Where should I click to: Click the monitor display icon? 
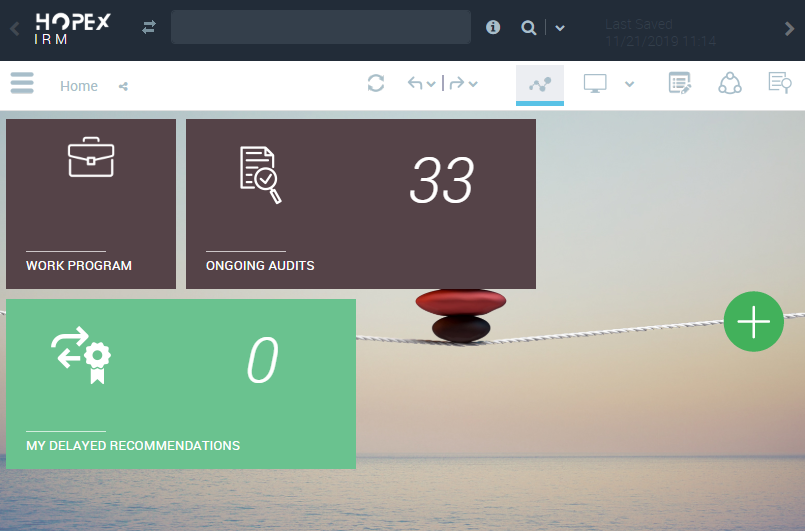pos(596,84)
